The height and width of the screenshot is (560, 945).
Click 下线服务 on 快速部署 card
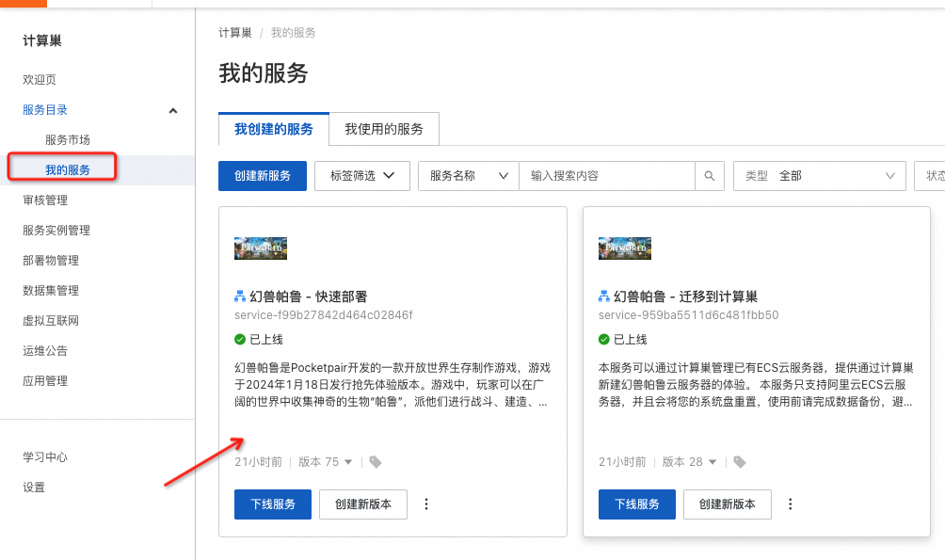(273, 504)
